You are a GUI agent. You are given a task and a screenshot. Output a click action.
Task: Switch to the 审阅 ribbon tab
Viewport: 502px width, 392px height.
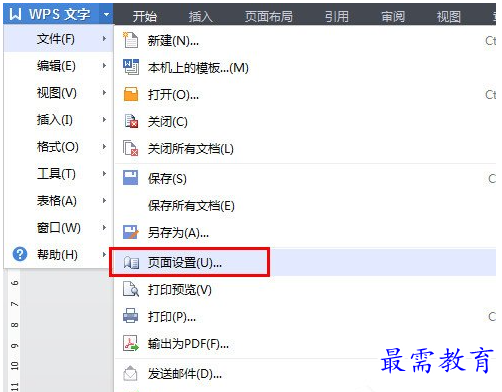(x=393, y=16)
